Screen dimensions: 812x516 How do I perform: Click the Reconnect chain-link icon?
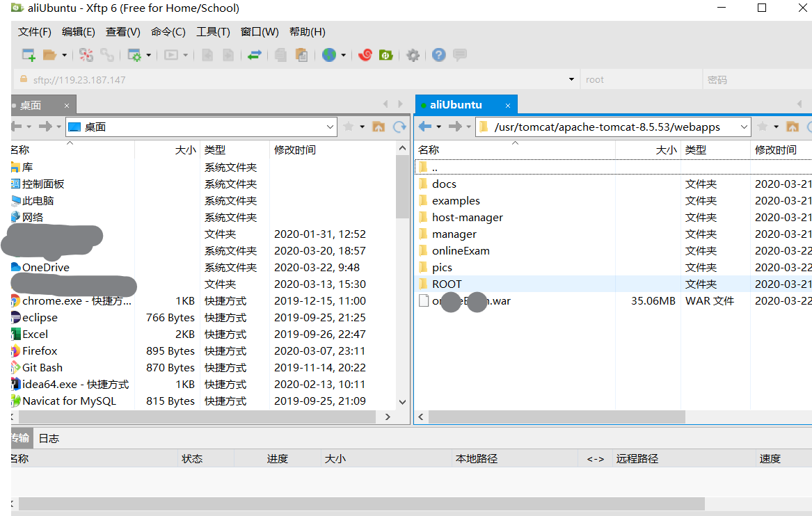(x=106, y=55)
